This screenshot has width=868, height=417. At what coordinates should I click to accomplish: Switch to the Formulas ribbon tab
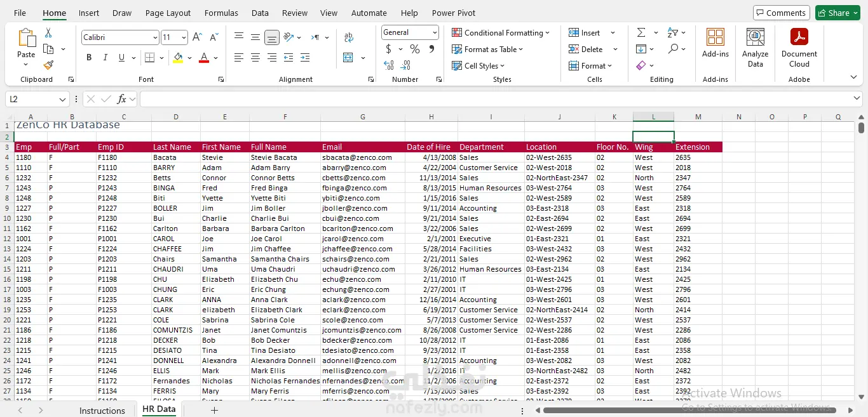click(x=221, y=13)
